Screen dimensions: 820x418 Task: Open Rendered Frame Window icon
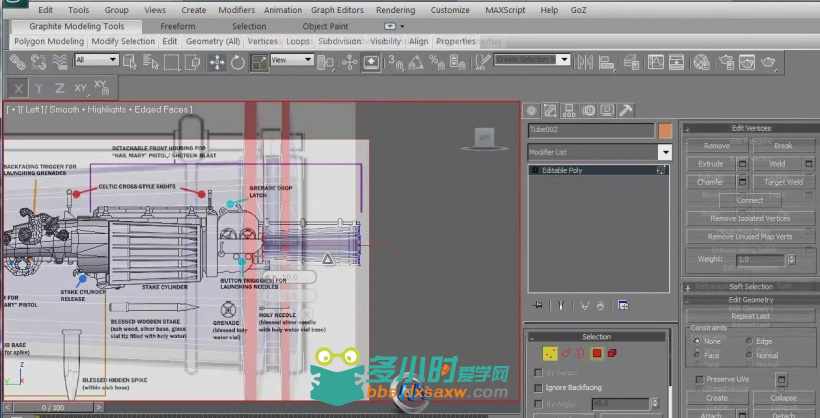click(747, 63)
